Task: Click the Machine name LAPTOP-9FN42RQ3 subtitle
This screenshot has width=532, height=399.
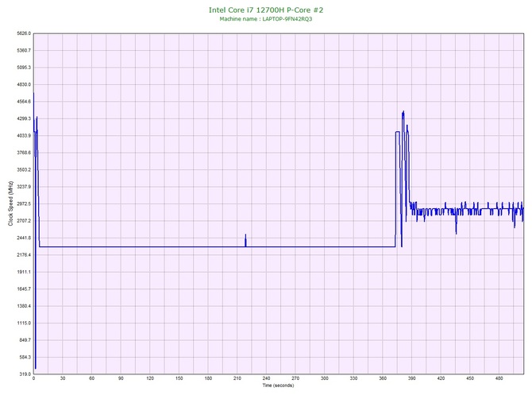Action: point(266,19)
